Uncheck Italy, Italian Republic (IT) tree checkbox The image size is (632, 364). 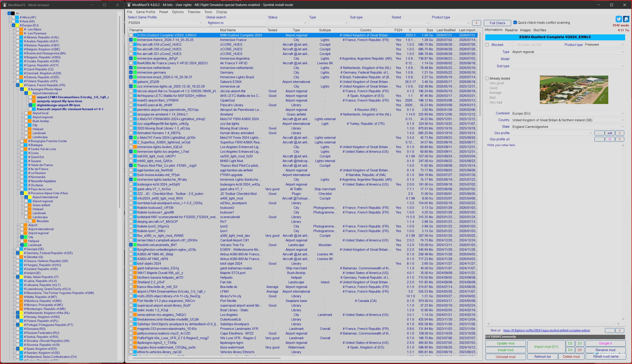pos(18,277)
